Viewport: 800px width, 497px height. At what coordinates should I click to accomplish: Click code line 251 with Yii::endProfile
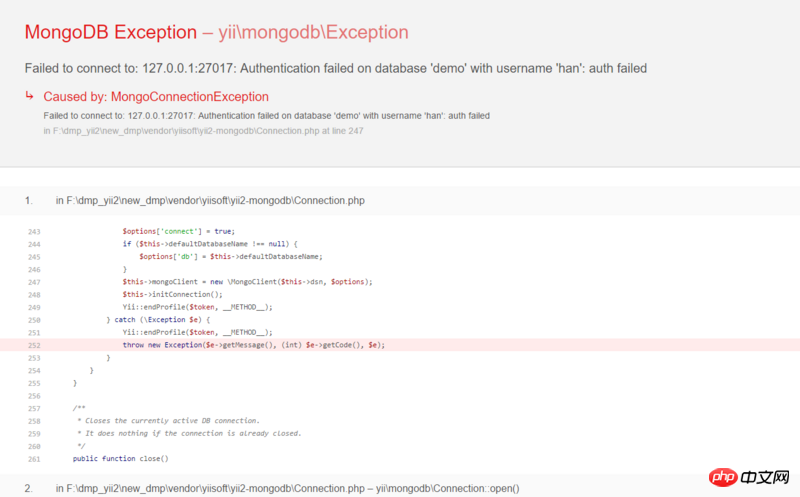tap(197, 332)
